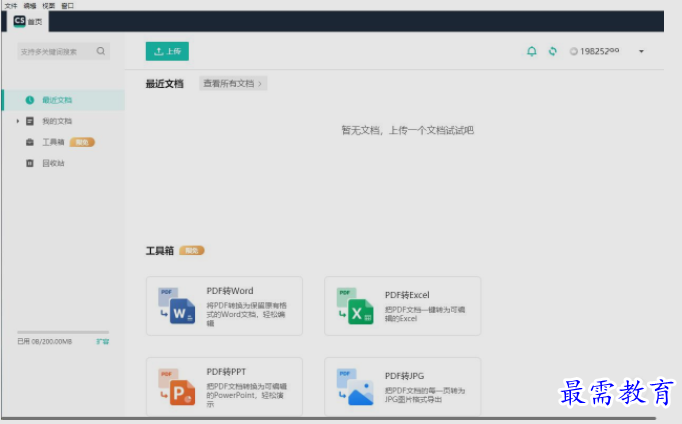682x424 pixels.
Task: Click the storage usage progress bar
Action: pos(63,332)
